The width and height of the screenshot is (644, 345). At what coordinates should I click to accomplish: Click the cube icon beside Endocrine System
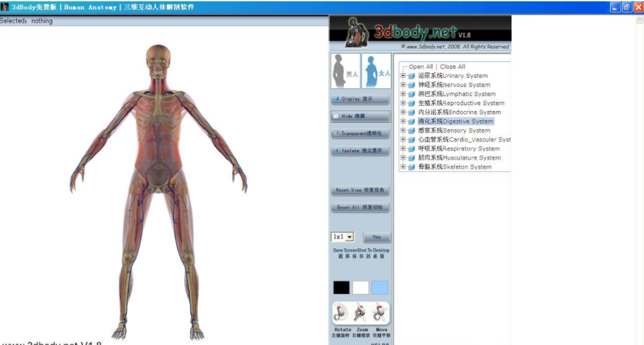pos(412,112)
